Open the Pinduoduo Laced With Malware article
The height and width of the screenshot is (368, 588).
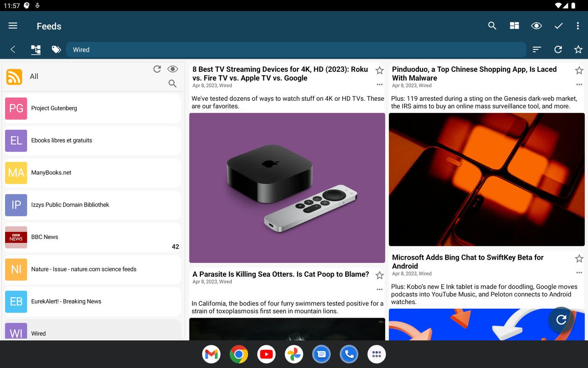[474, 74]
